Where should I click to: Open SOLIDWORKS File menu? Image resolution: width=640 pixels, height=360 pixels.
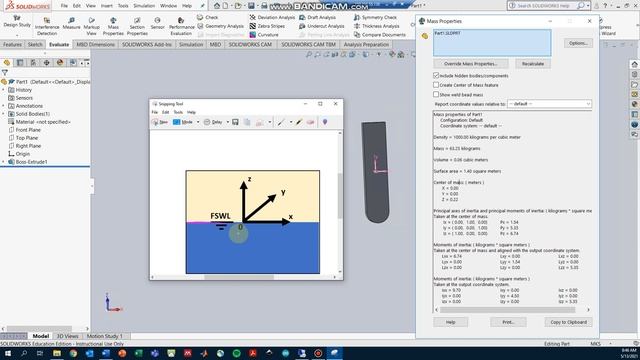click(x=64, y=6)
